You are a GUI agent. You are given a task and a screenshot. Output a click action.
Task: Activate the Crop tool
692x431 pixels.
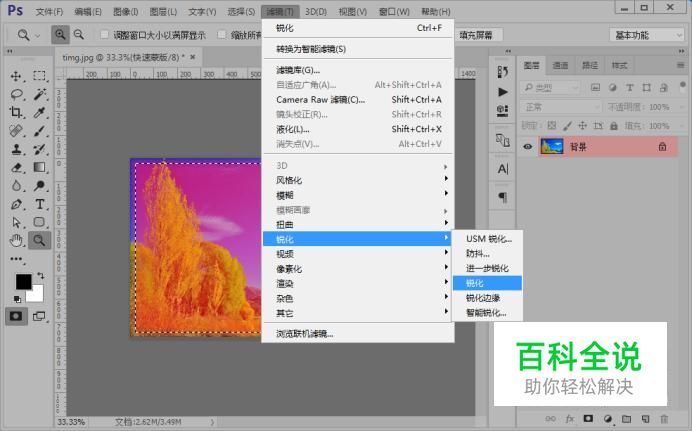coord(16,112)
